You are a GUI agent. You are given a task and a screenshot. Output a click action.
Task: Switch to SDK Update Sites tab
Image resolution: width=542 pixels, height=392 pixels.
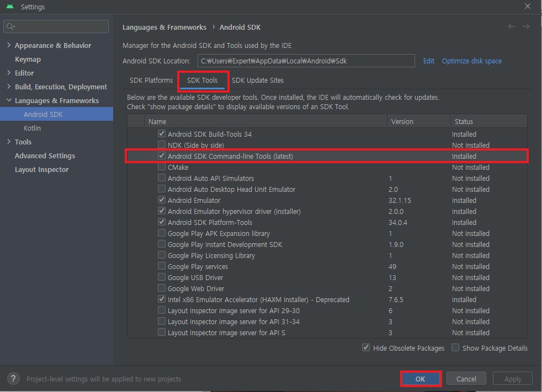click(x=258, y=80)
